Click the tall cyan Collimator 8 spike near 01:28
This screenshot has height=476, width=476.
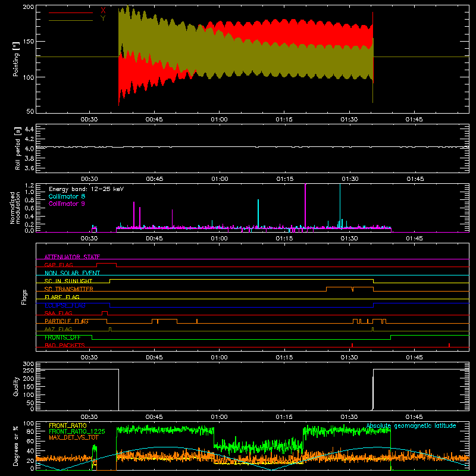click(x=340, y=206)
